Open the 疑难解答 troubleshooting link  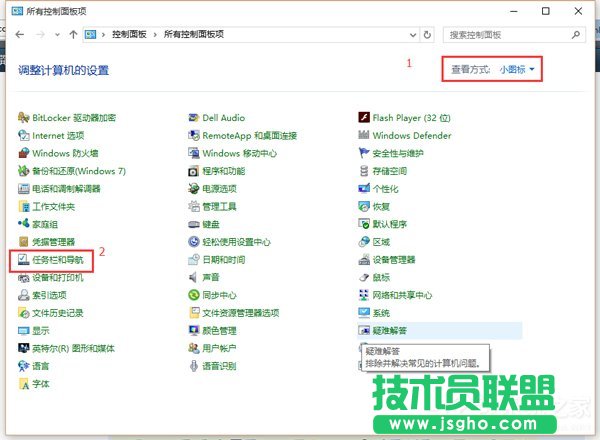389,330
